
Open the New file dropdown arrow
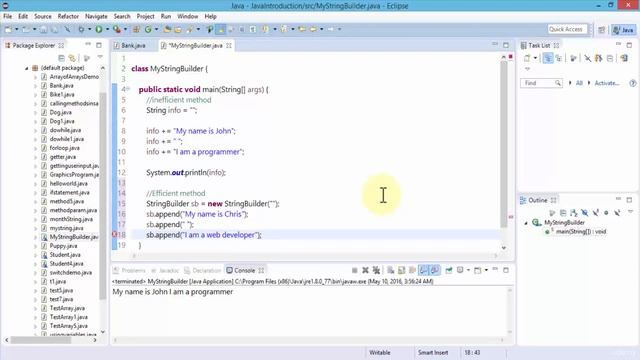pos(16,29)
